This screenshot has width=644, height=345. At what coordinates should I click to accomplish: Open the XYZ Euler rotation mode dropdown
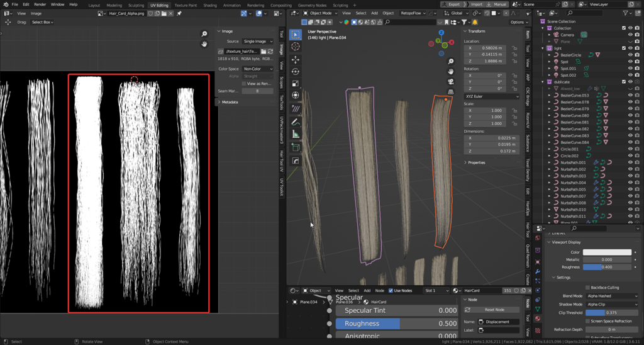coord(491,96)
